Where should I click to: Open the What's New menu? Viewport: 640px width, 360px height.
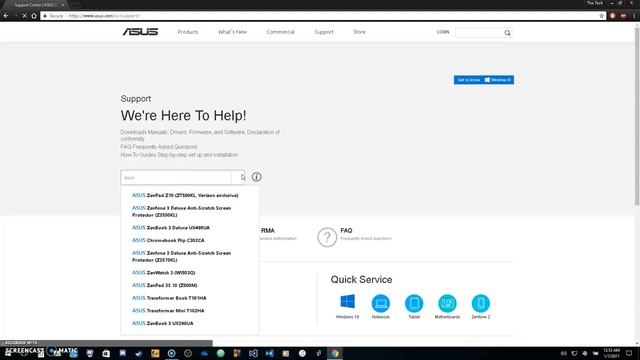coord(232,32)
